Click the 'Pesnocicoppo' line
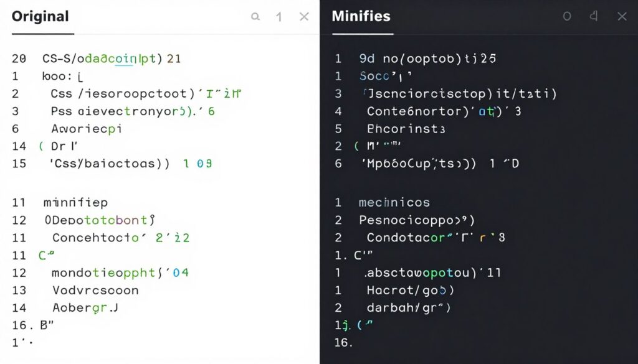 click(x=417, y=220)
